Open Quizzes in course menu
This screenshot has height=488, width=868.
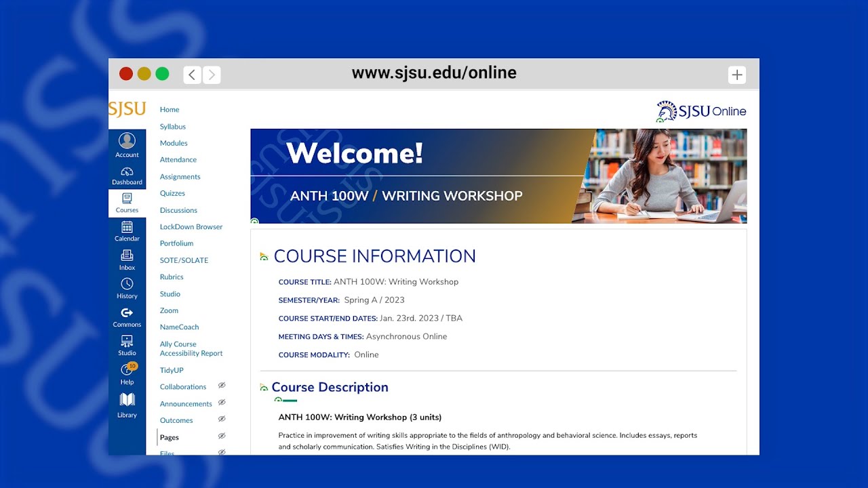click(x=172, y=193)
